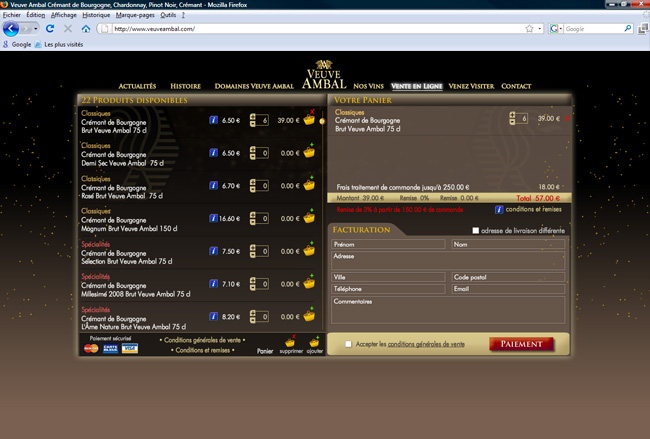Open the Outils menu

(x=168, y=15)
